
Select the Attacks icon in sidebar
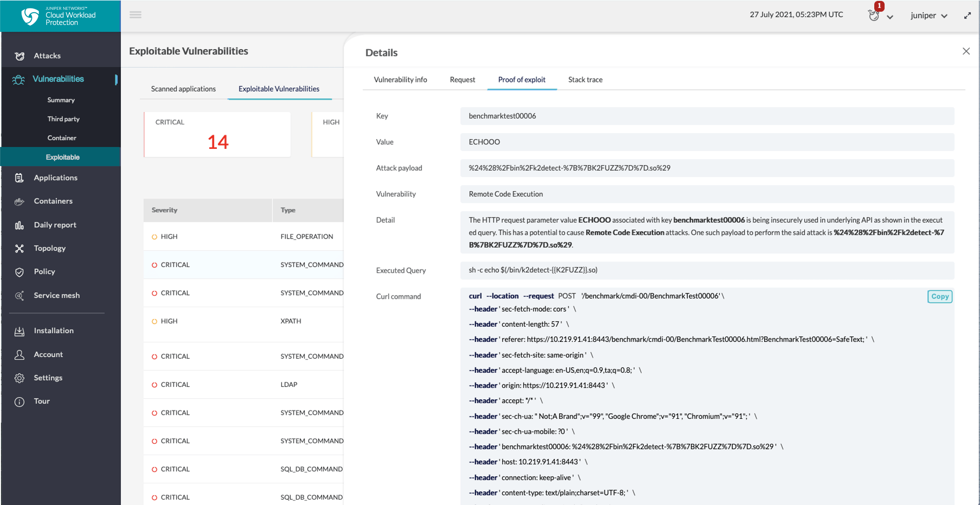coord(19,56)
